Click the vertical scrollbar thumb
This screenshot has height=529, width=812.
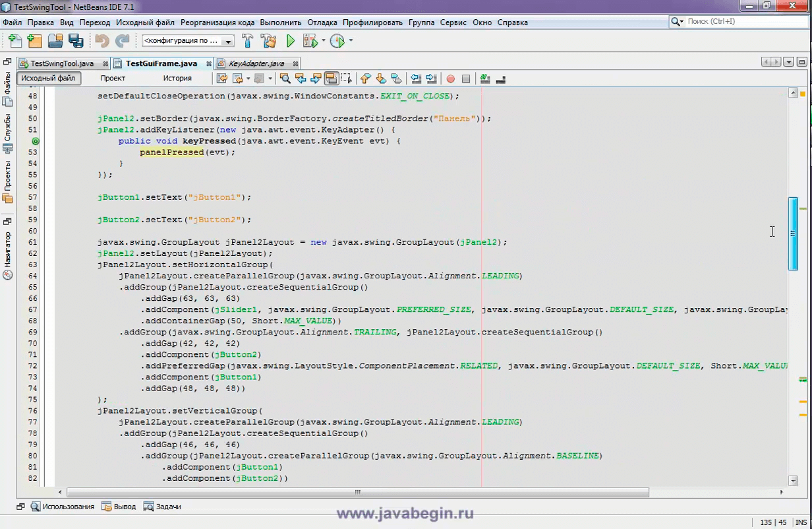(x=793, y=233)
